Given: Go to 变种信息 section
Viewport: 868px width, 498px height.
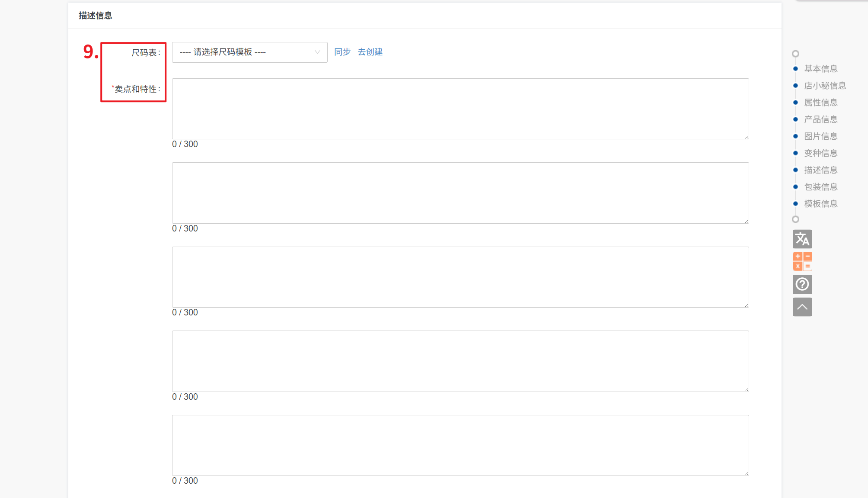Looking at the screenshot, I should 820,153.
